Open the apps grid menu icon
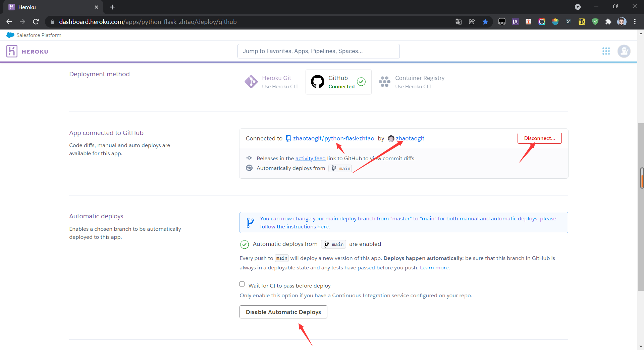 coord(606,51)
